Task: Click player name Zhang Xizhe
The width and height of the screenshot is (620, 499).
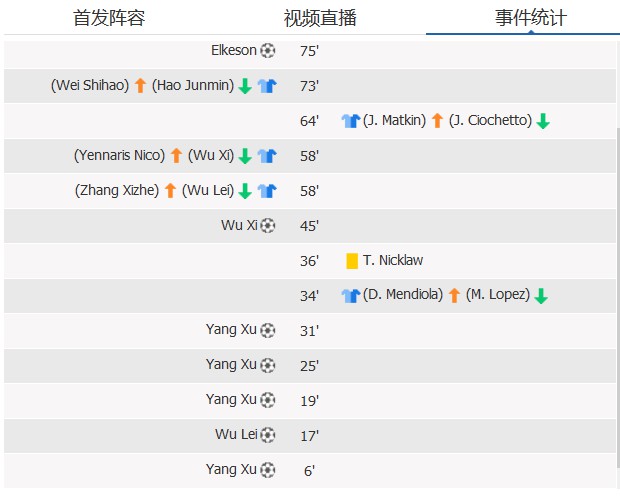Action: coord(117,191)
